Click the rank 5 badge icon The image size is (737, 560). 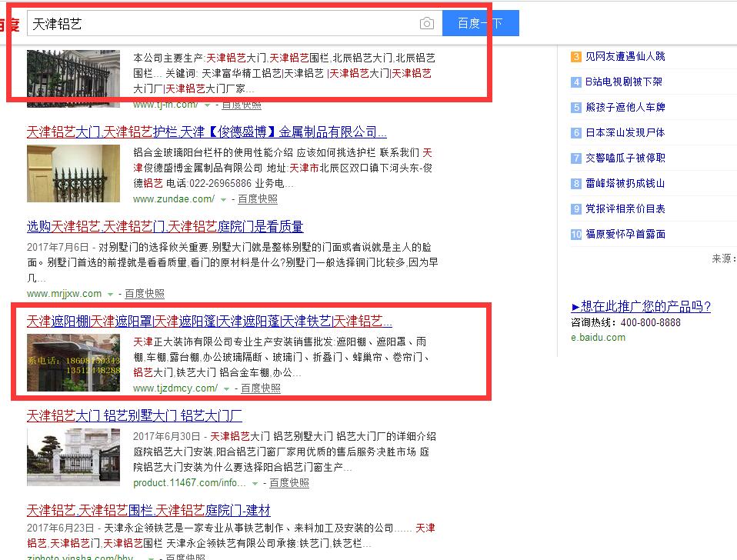(576, 108)
